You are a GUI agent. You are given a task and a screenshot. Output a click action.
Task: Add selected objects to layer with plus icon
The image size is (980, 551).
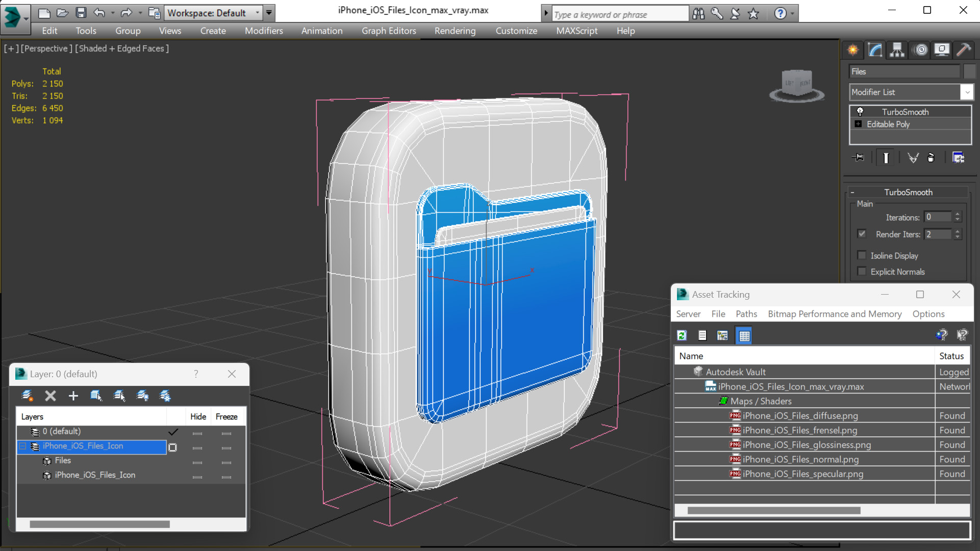tap(73, 396)
